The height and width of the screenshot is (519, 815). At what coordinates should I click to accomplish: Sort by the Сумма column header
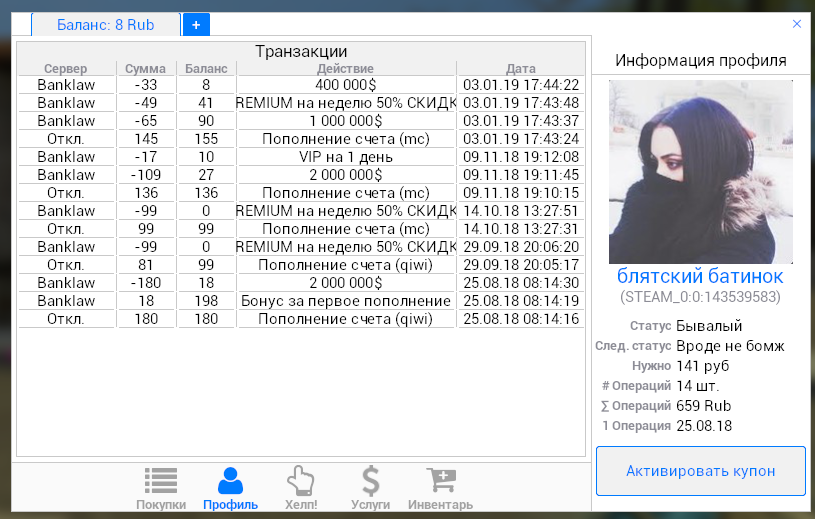pyautogui.click(x=146, y=69)
